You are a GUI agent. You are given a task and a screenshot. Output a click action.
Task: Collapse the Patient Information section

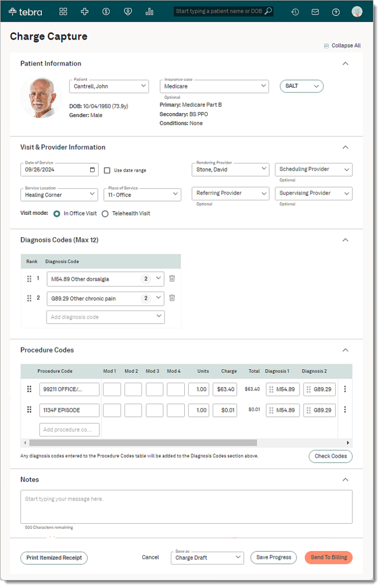[345, 63]
